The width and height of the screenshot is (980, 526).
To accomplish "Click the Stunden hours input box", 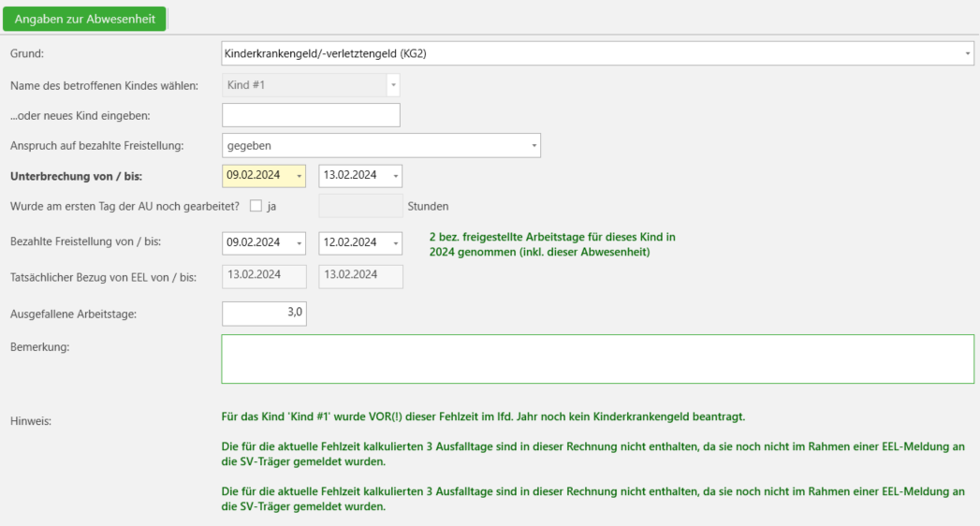I will pyautogui.click(x=360, y=206).
